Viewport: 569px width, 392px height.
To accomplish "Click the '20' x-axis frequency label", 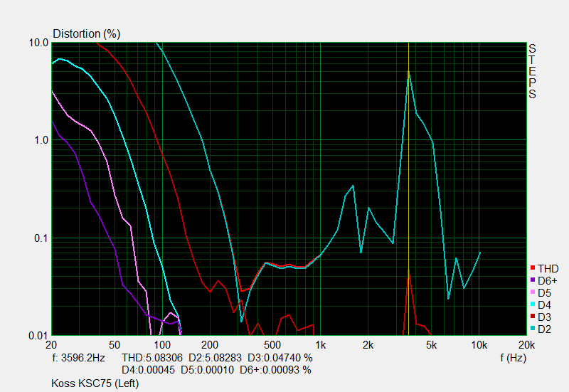I will (51, 345).
